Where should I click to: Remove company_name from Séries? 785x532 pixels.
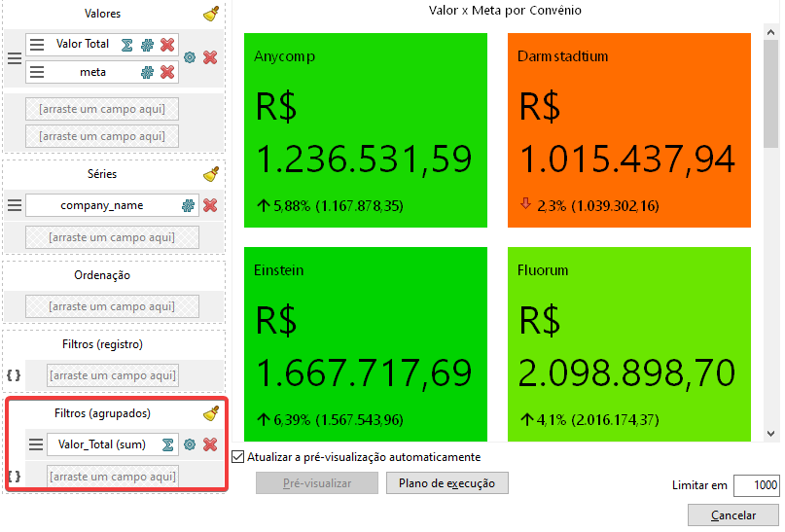(x=210, y=205)
